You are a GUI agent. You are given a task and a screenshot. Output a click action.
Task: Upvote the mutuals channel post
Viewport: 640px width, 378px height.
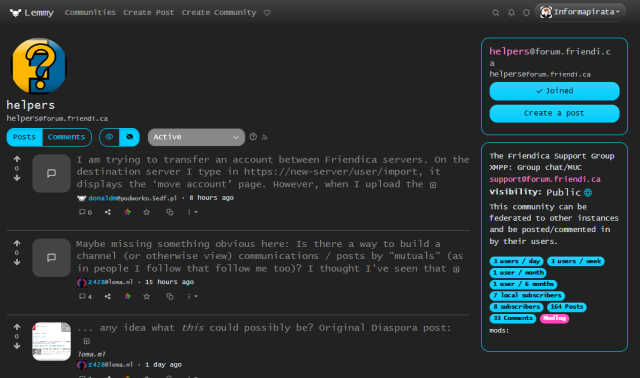click(17, 243)
